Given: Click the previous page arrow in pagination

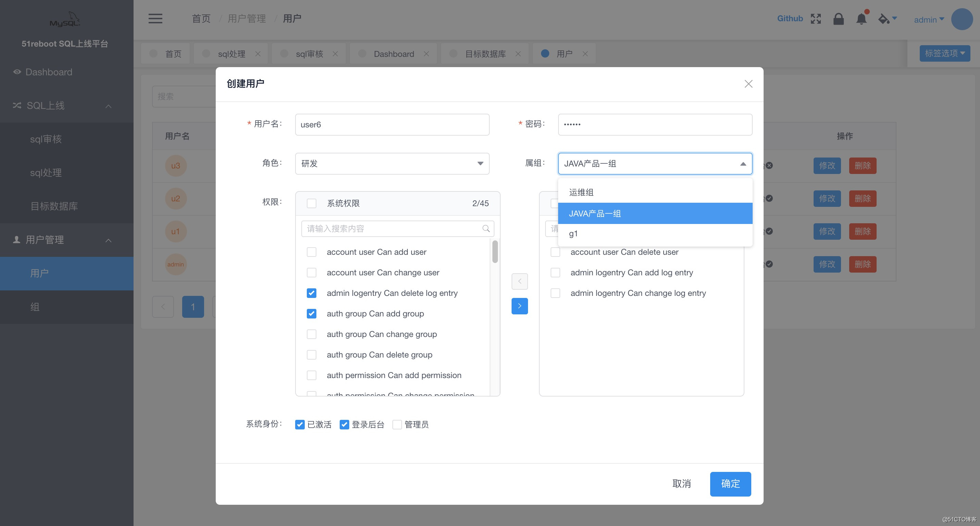Looking at the screenshot, I should click(x=163, y=306).
